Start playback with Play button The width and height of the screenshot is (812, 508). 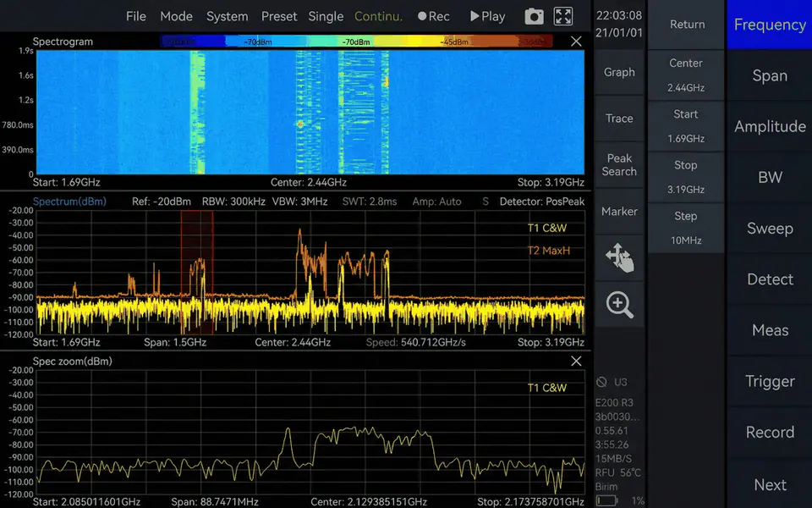coord(487,17)
